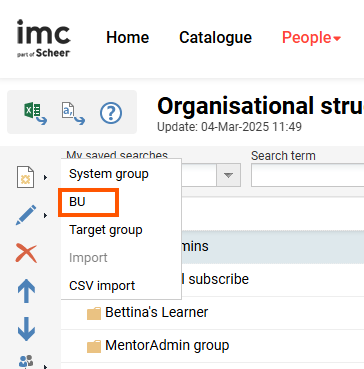
Task: Open the help question mark icon
Action: click(x=111, y=113)
